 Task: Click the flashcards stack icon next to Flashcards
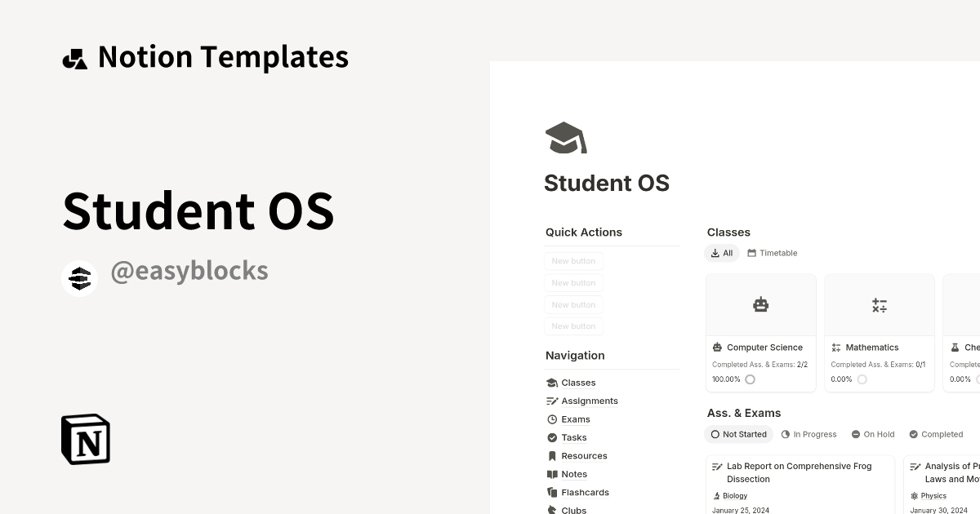tap(552, 492)
